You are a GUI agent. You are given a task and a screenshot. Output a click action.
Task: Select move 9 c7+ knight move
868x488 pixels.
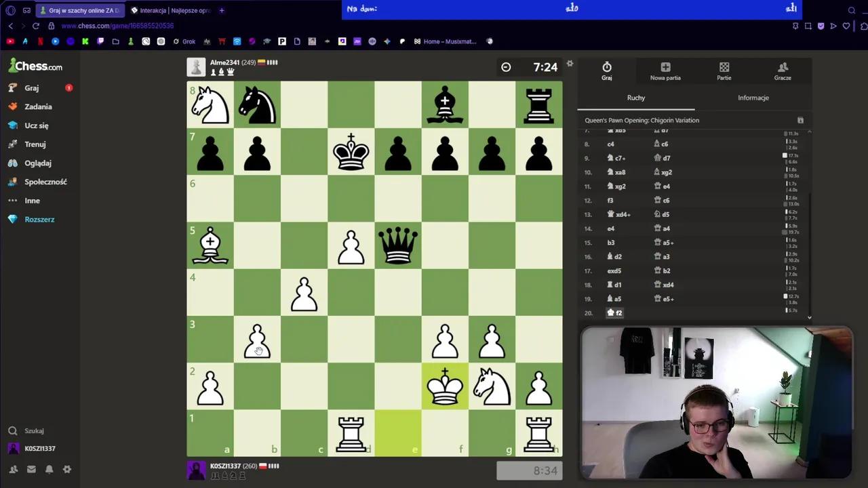point(616,158)
